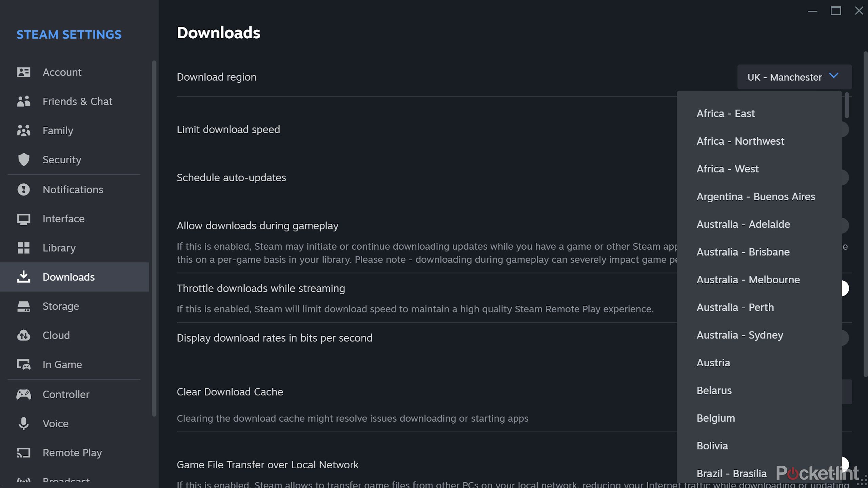This screenshot has height=488, width=868.
Task: Open Controller settings panel
Action: 65,393
